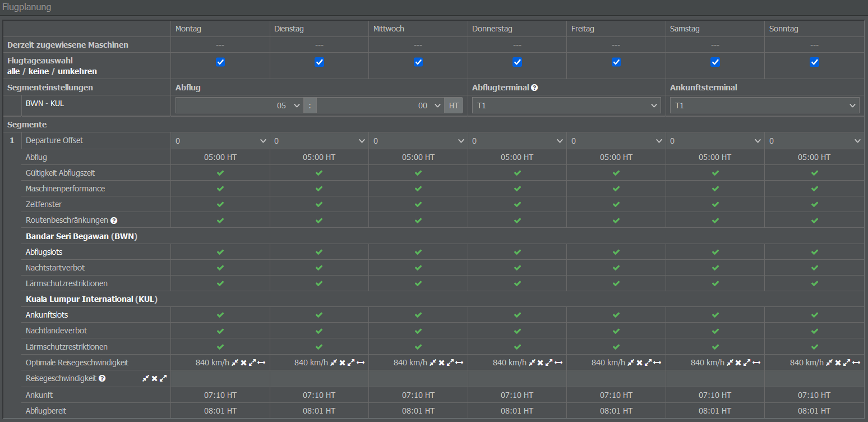The width and height of the screenshot is (868, 422).
Task: Uncheck the Sonntag flight day checkbox
Action: pos(814,62)
